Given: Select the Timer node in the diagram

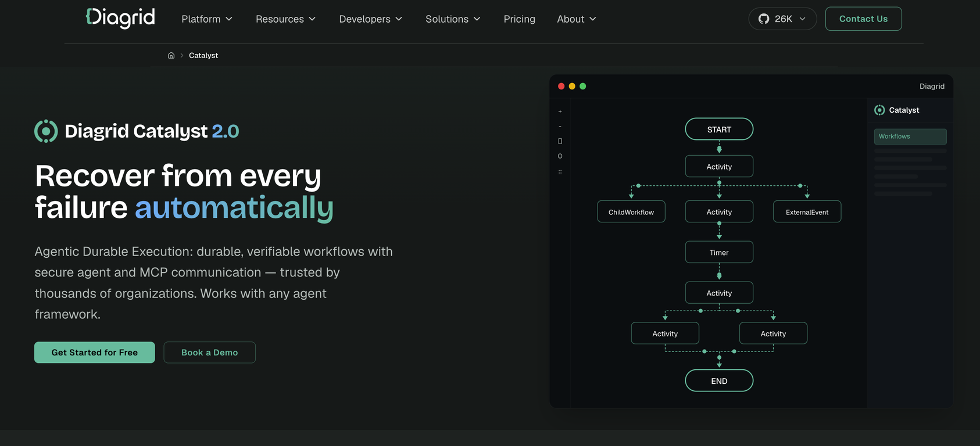Looking at the screenshot, I should click(719, 253).
